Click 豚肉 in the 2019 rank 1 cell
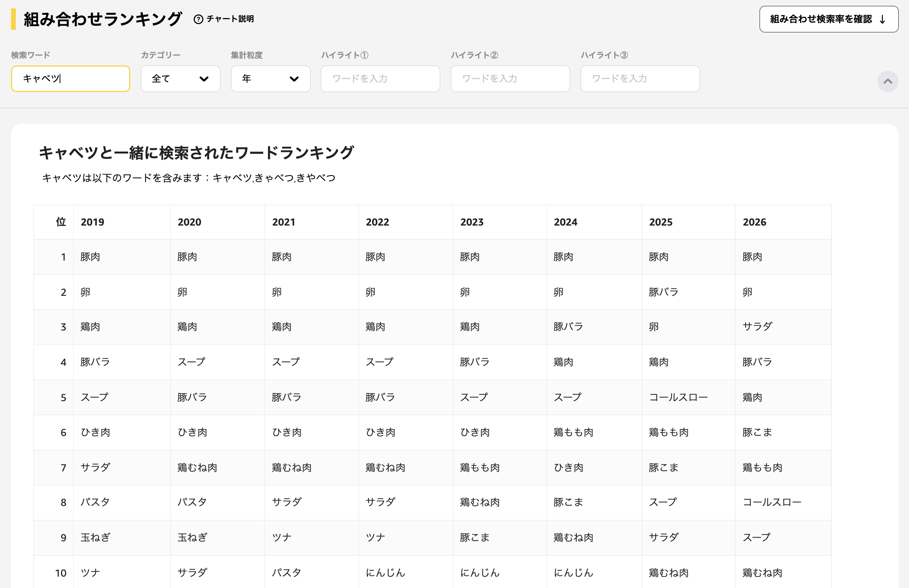The height and width of the screenshot is (588, 909). pyautogui.click(x=91, y=257)
